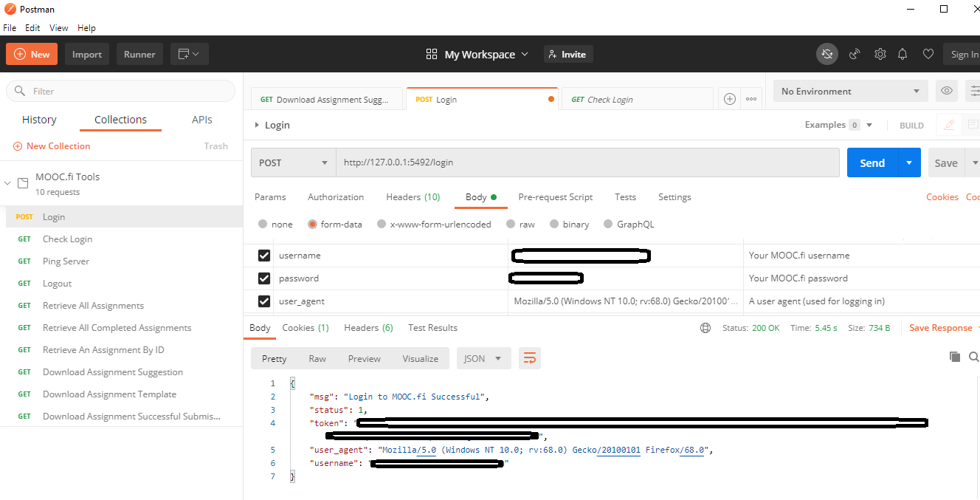Switch to Check Login request tab
This screenshot has width=980, height=500.
(x=638, y=99)
